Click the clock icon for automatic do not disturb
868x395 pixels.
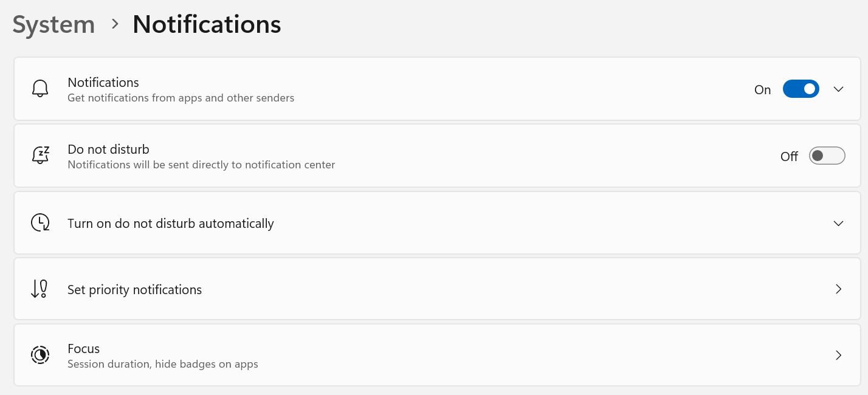tap(40, 223)
